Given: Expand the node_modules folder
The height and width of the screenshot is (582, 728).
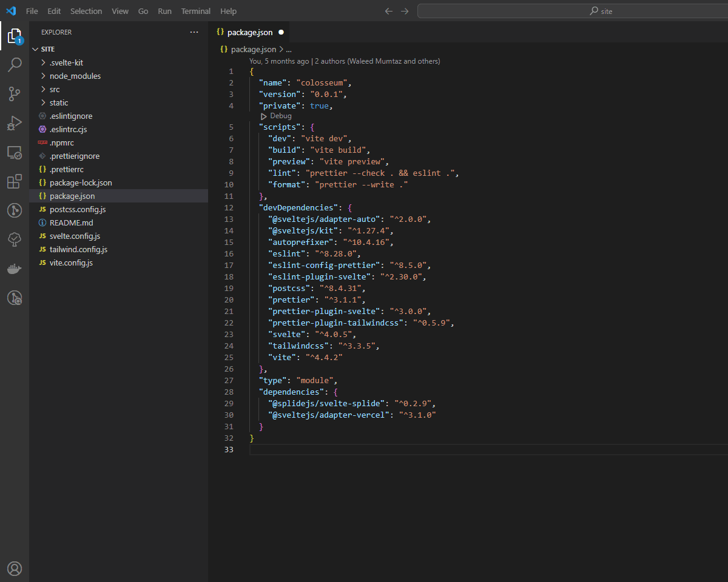Looking at the screenshot, I should (x=75, y=76).
